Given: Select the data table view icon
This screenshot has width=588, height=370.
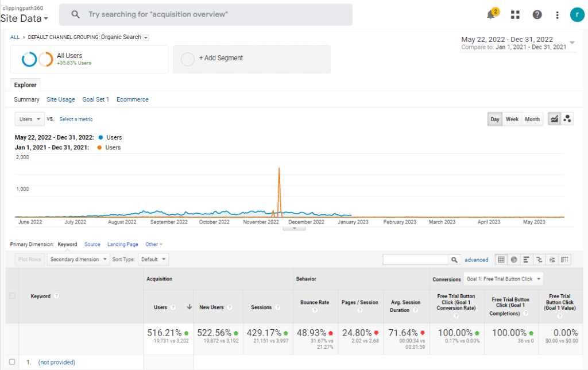Looking at the screenshot, I should [x=501, y=260].
